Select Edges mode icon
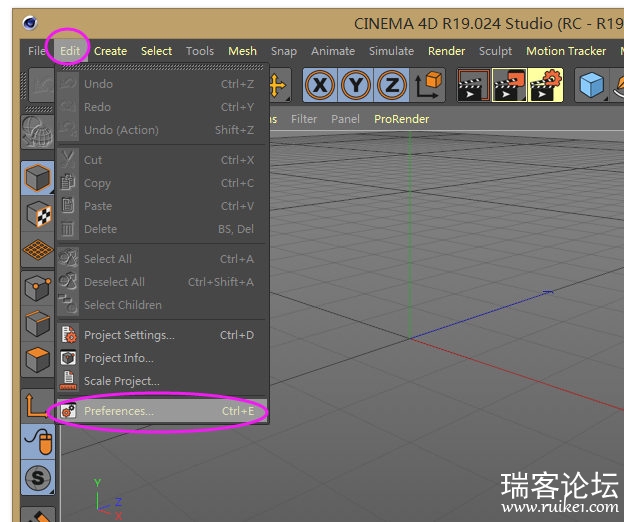Screen dimensions: 624x522 pyautogui.click(x=37, y=324)
